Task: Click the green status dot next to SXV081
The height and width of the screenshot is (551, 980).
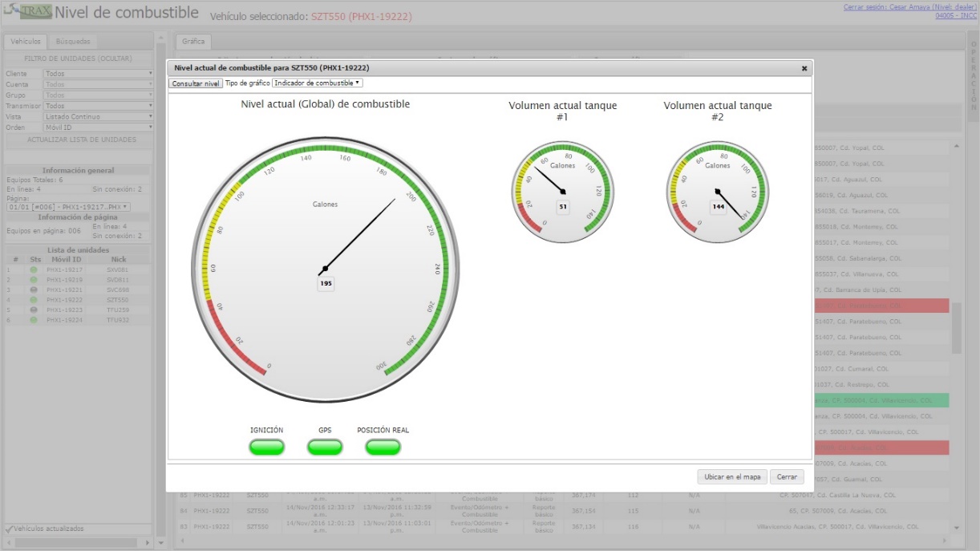Action: pos(34,270)
